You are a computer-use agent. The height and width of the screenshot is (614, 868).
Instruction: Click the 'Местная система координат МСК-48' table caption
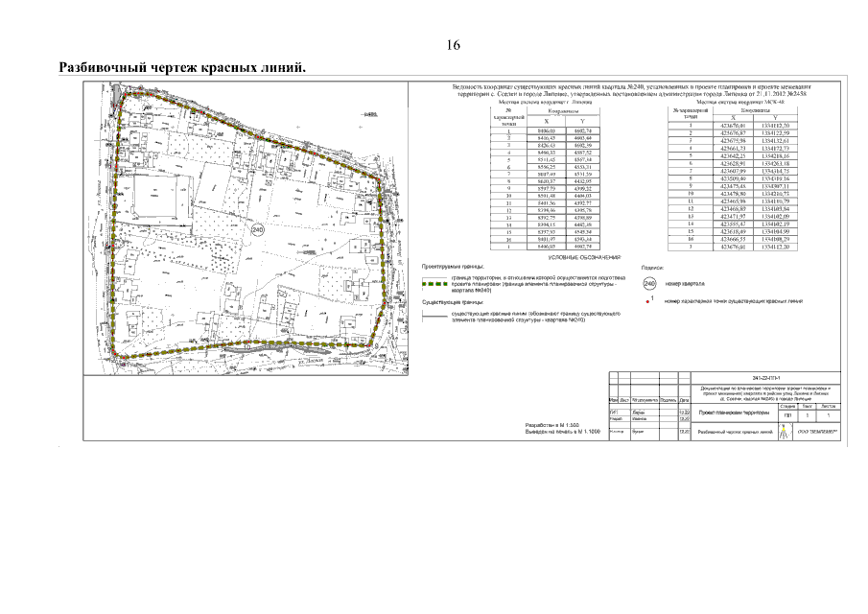pyautogui.click(x=742, y=103)
